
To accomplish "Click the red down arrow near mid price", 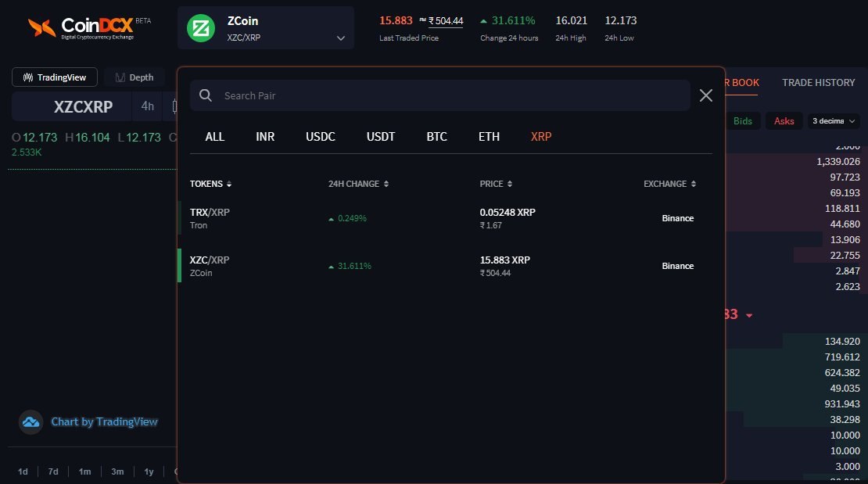I will click(749, 316).
